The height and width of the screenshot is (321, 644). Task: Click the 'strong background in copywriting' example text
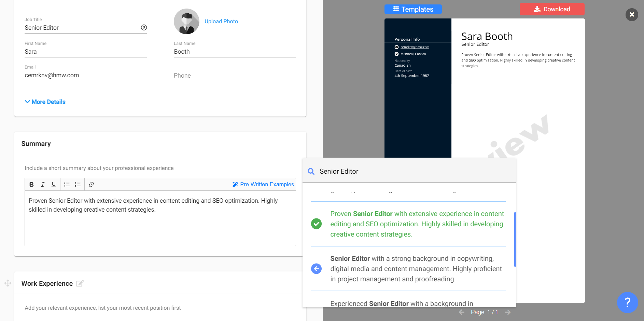pos(416,269)
